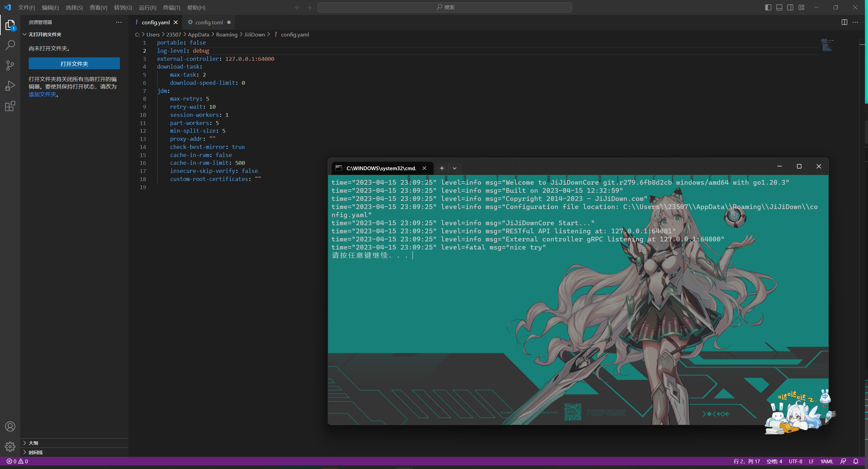Open the Explorer view in activity bar

(10, 25)
